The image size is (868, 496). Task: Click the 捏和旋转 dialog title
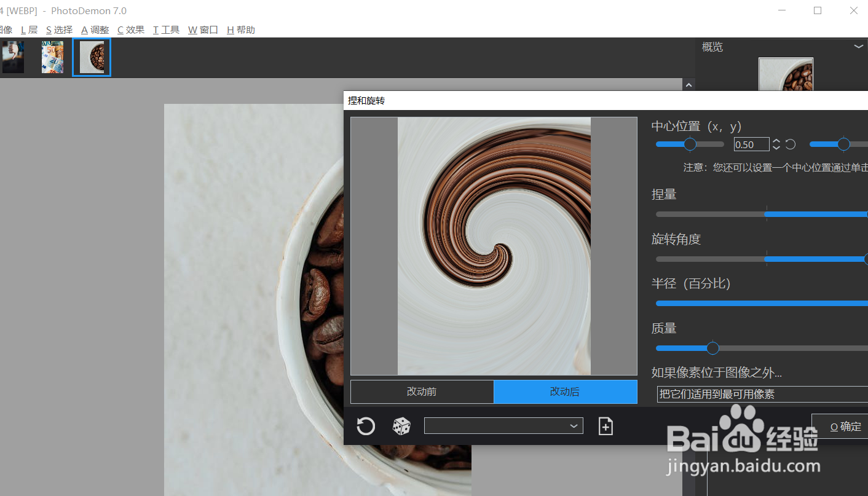(x=366, y=100)
